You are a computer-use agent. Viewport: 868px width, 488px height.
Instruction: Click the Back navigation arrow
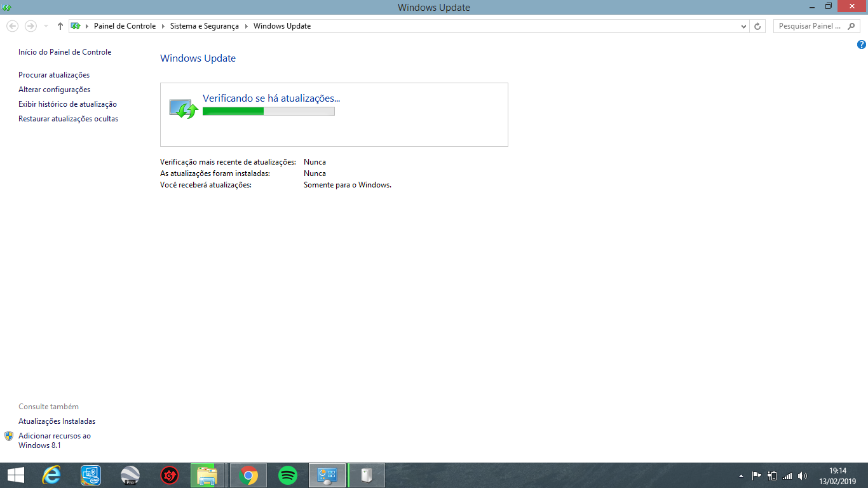coord(12,26)
